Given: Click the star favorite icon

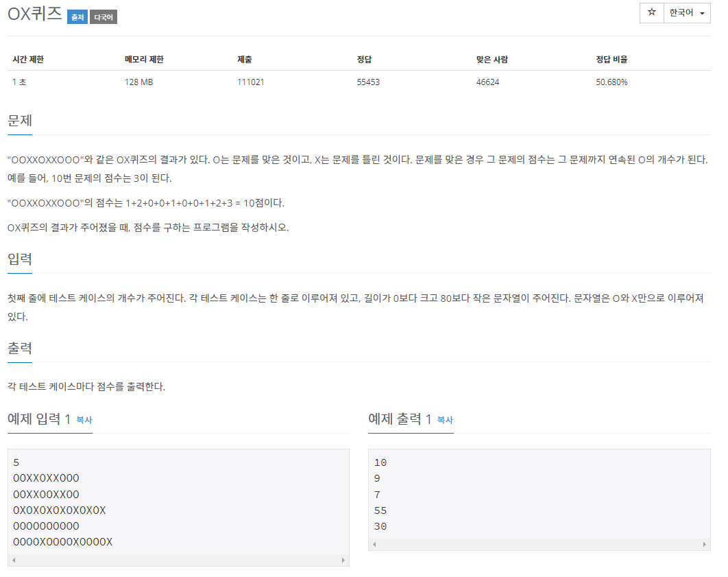Looking at the screenshot, I should (651, 12).
